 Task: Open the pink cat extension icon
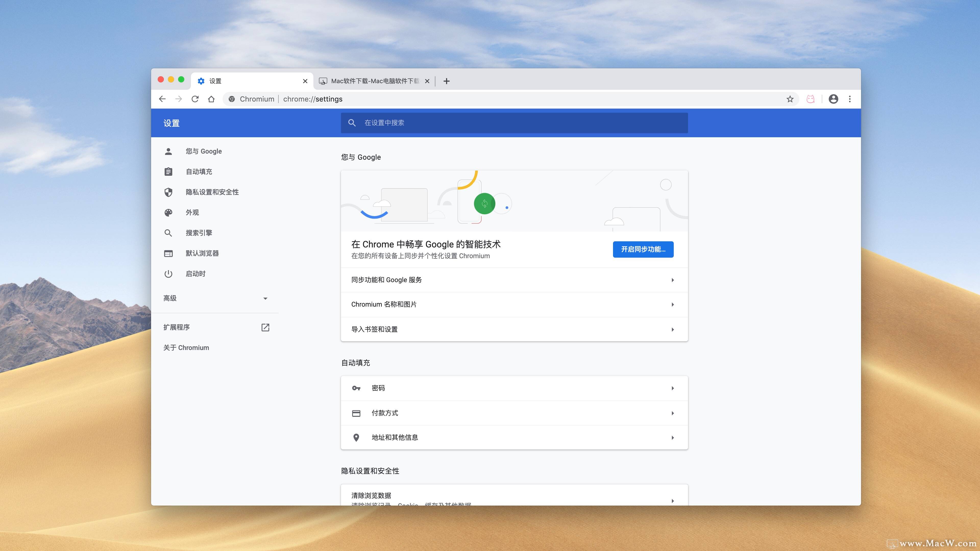[811, 99]
